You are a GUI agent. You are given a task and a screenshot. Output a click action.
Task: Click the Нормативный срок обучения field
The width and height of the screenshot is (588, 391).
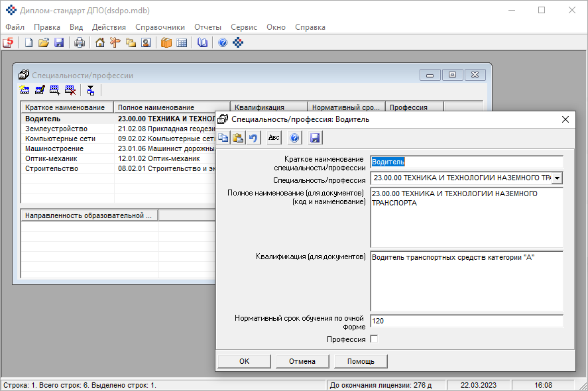coord(466,321)
